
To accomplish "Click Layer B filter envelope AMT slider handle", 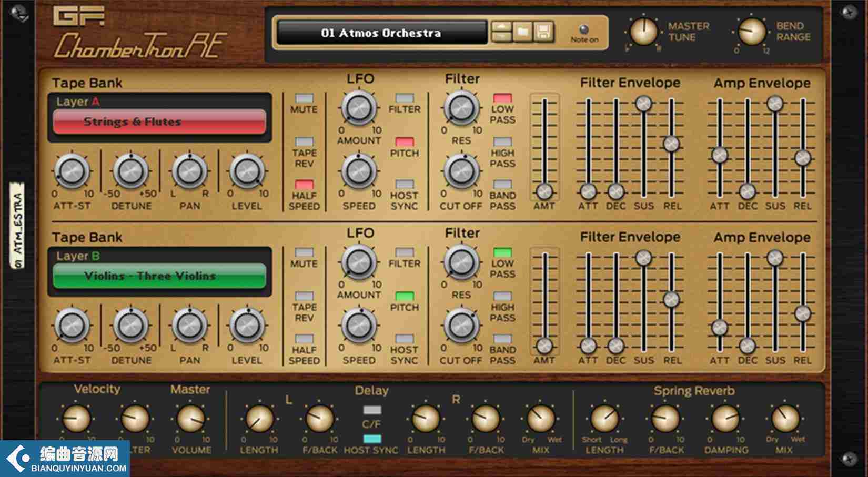I will pos(544,346).
